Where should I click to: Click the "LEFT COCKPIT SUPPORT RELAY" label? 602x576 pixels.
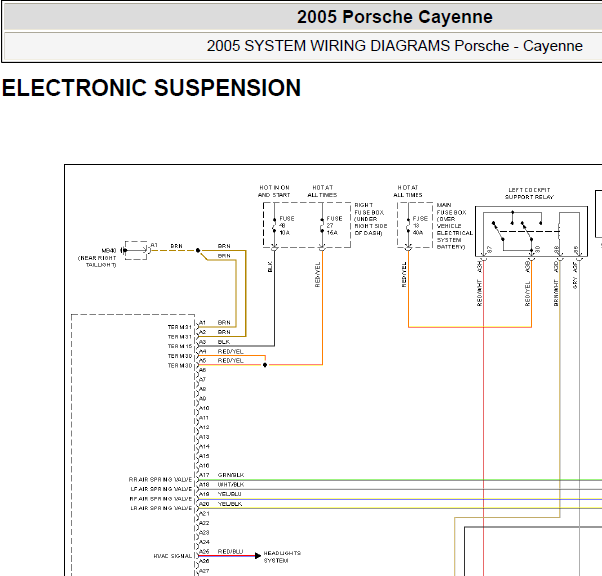(529, 194)
